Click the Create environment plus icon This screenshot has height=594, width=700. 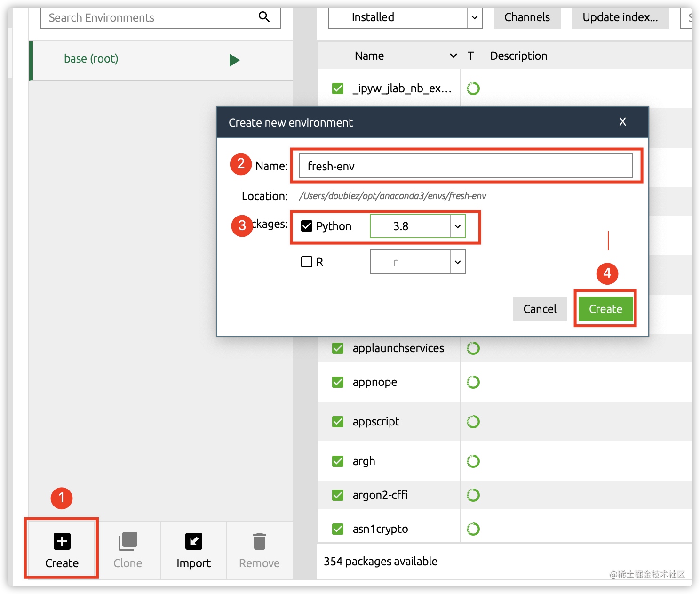click(x=62, y=541)
